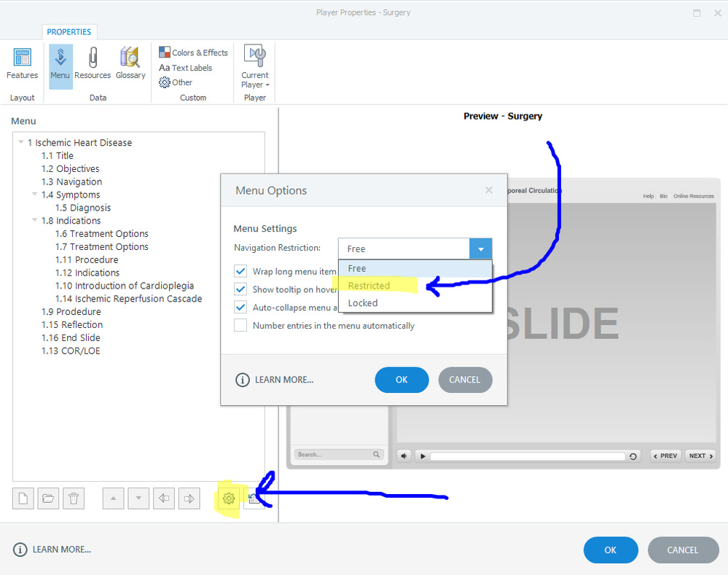728x575 pixels.
Task: Toggle Wrap long menu item checkbox
Action: pos(240,271)
